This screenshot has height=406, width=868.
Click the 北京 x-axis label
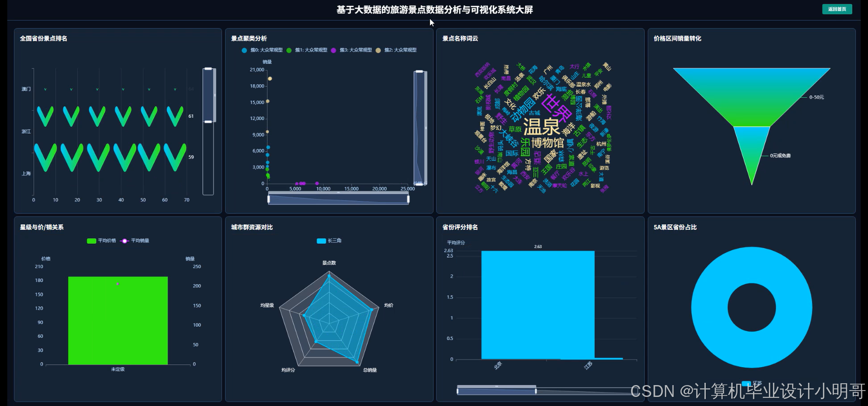(498, 365)
